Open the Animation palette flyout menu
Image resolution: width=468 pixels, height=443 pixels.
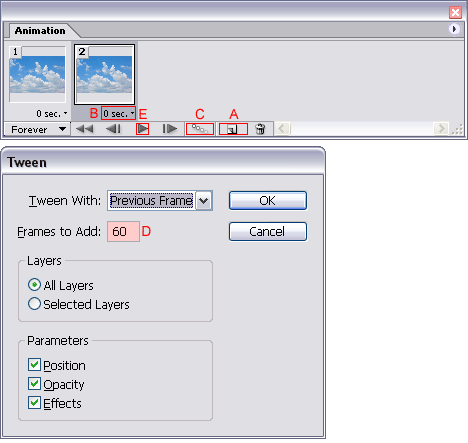(x=454, y=29)
